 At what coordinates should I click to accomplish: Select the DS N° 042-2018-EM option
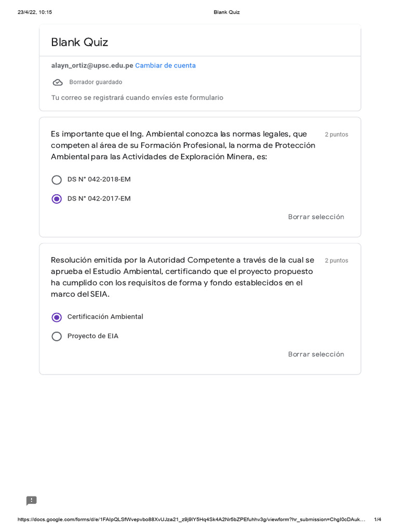[57, 180]
